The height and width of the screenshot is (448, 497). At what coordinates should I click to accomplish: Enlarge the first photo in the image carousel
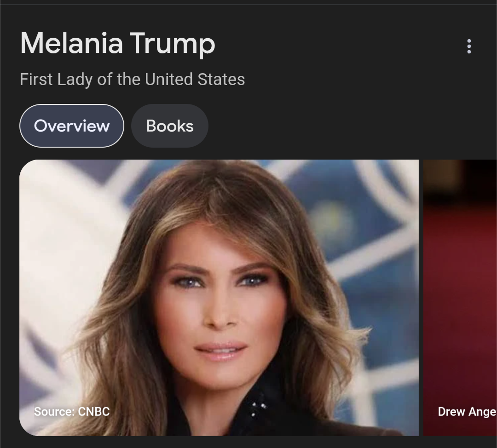[x=219, y=298]
